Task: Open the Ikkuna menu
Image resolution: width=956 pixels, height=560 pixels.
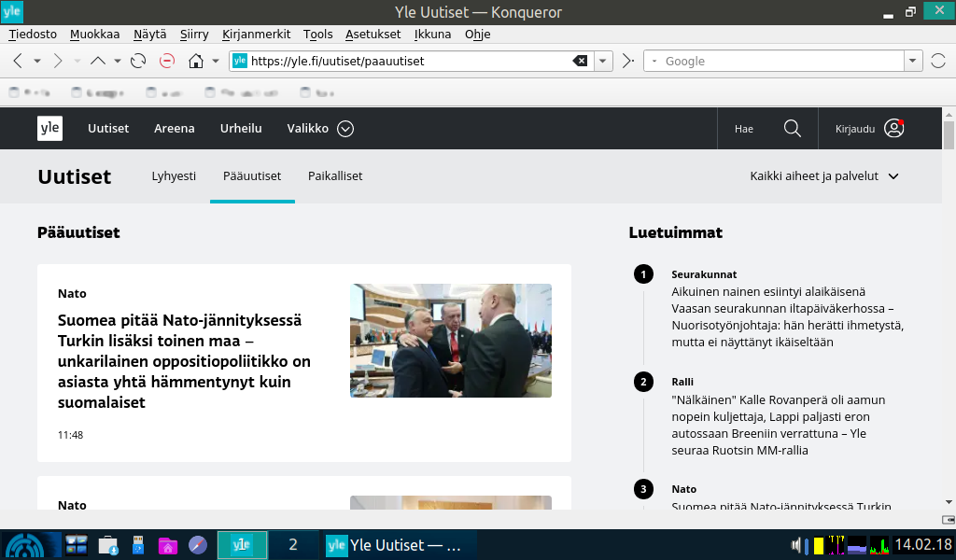Action: 432,35
